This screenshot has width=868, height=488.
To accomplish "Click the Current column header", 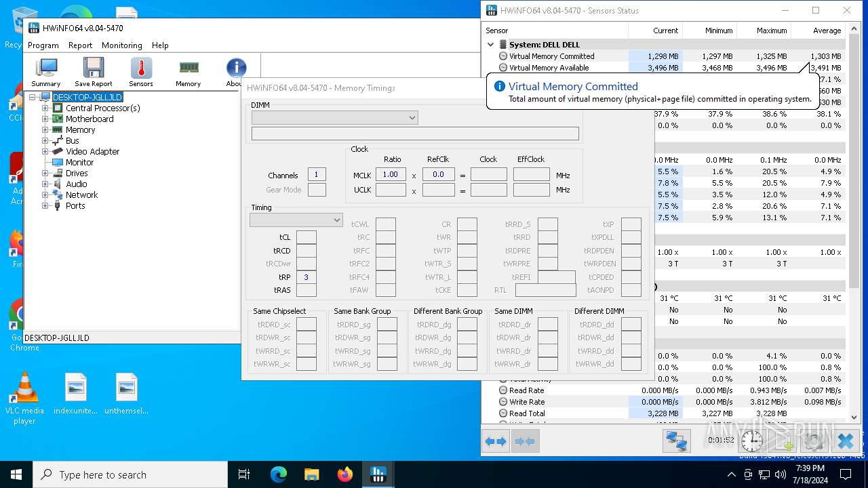I will pos(655,30).
